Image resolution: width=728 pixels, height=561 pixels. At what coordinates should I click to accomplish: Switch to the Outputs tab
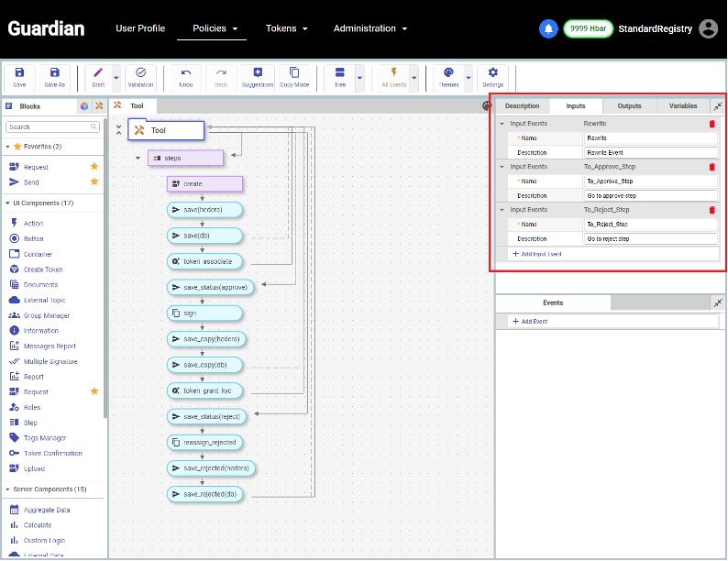(629, 106)
